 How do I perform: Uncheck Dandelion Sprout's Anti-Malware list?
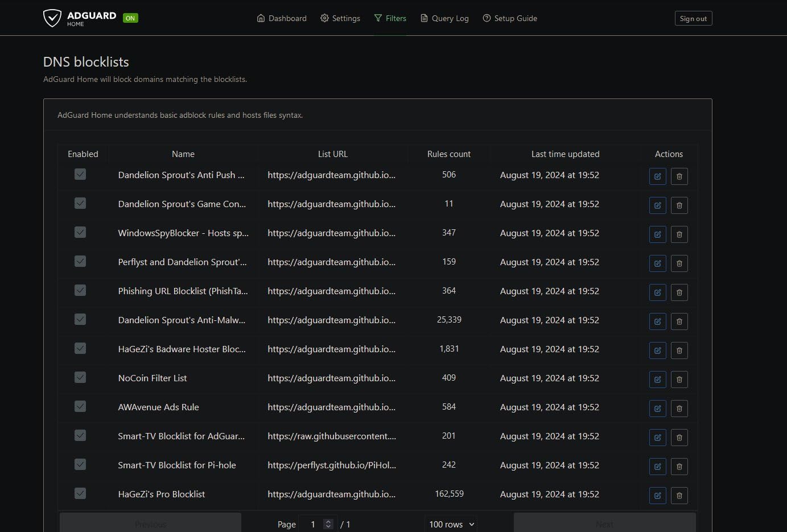point(80,319)
